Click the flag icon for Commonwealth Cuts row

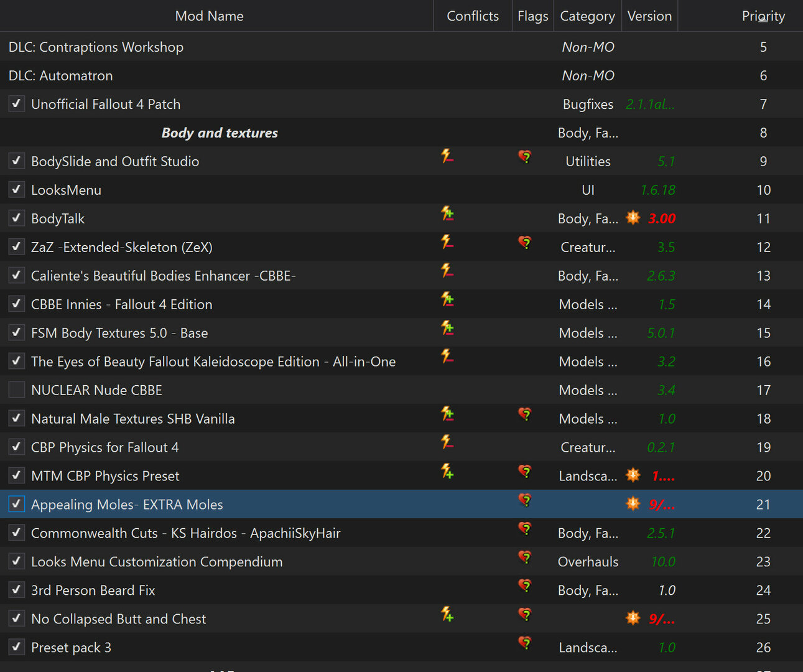(x=525, y=529)
